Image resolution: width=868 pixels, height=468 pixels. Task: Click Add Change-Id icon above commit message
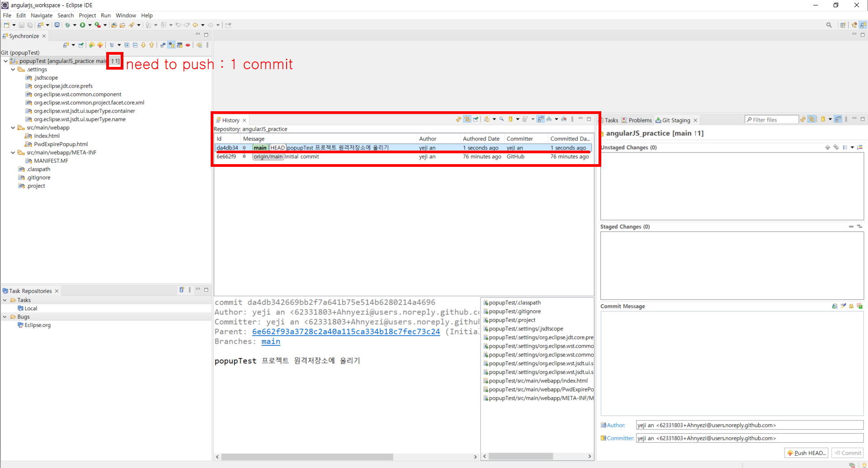coord(860,306)
